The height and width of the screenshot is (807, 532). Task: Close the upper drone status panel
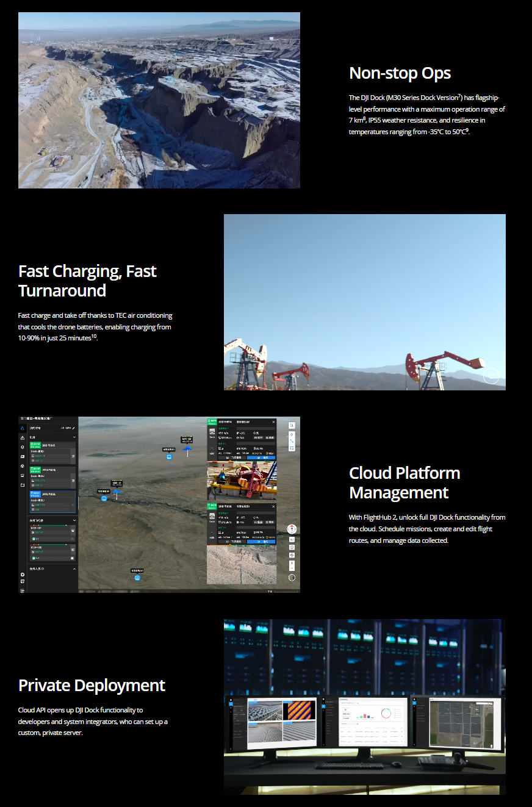[x=273, y=422]
